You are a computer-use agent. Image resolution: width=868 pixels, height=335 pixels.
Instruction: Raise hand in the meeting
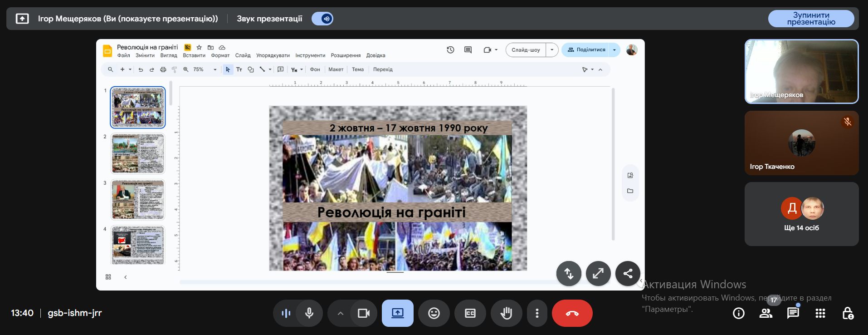506,313
